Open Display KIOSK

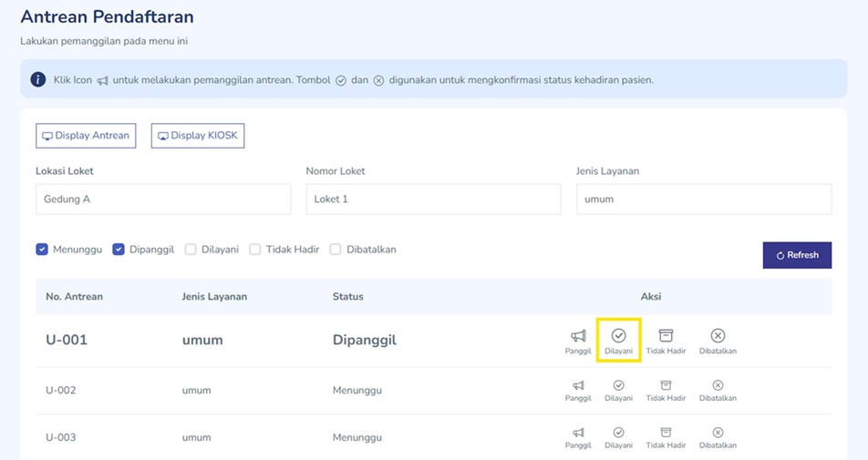click(x=198, y=136)
